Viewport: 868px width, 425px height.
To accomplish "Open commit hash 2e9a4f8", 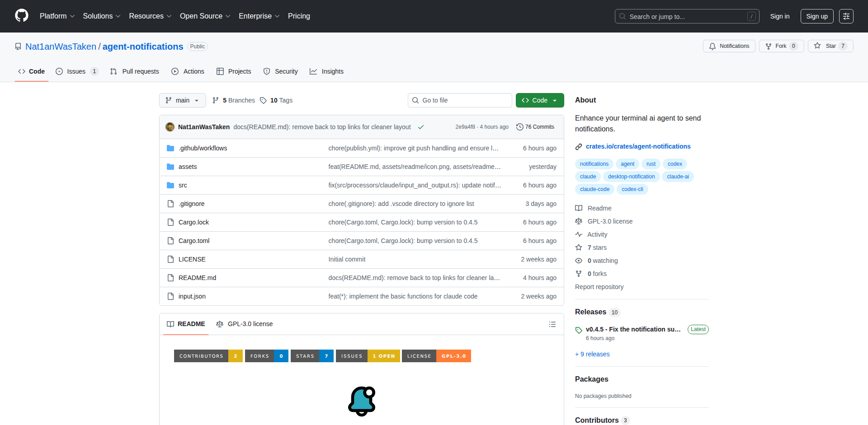I will pos(465,127).
